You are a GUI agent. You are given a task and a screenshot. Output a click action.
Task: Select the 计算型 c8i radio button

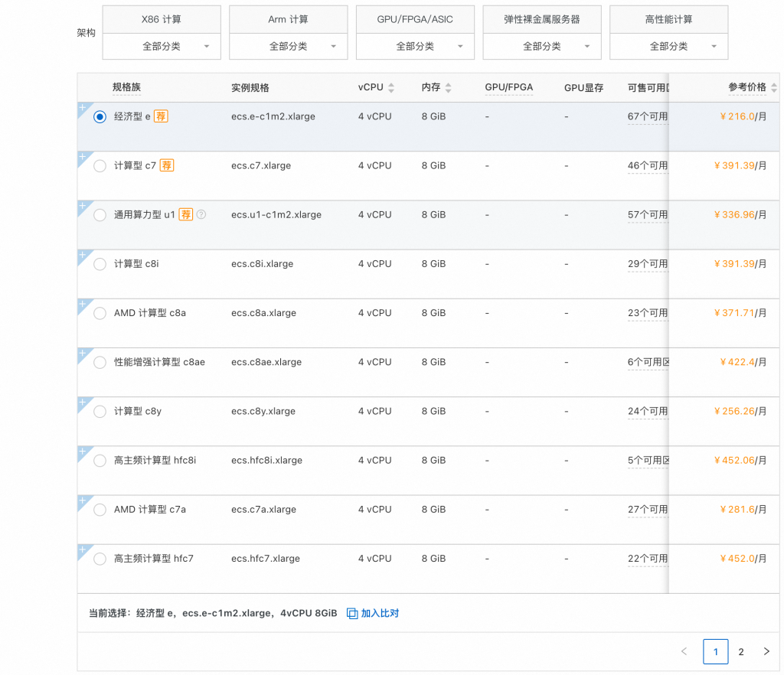click(x=100, y=264)
